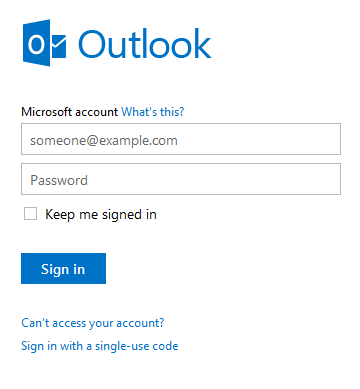Submit the form using the Sign in button

(x=63, y=268)
